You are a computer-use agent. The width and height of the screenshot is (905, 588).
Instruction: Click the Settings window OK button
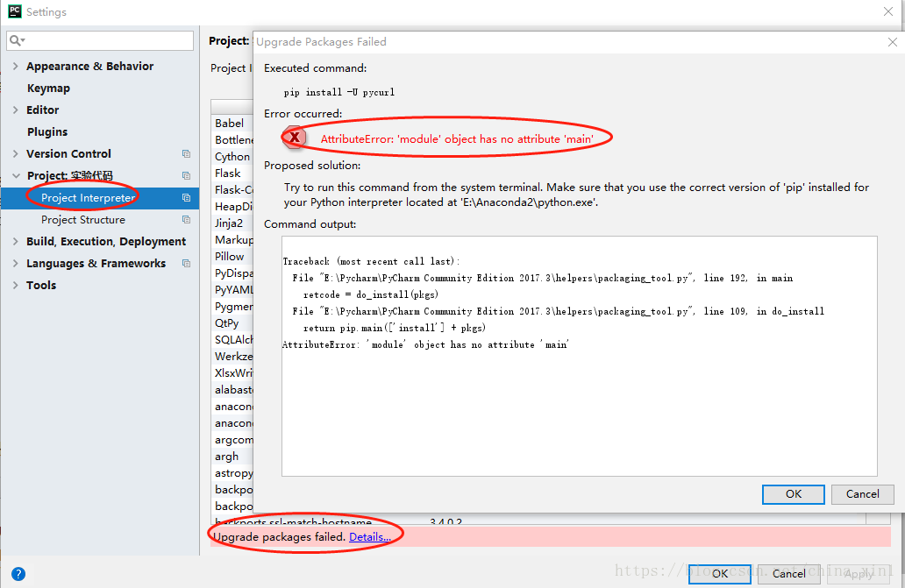tap(720, 574)
